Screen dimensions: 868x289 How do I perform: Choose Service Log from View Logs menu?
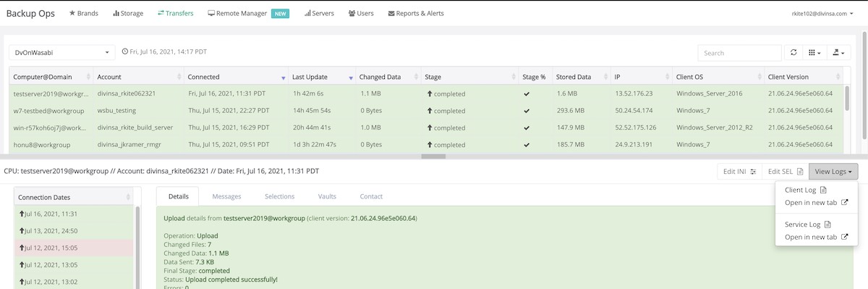click(x=807, y=225)
